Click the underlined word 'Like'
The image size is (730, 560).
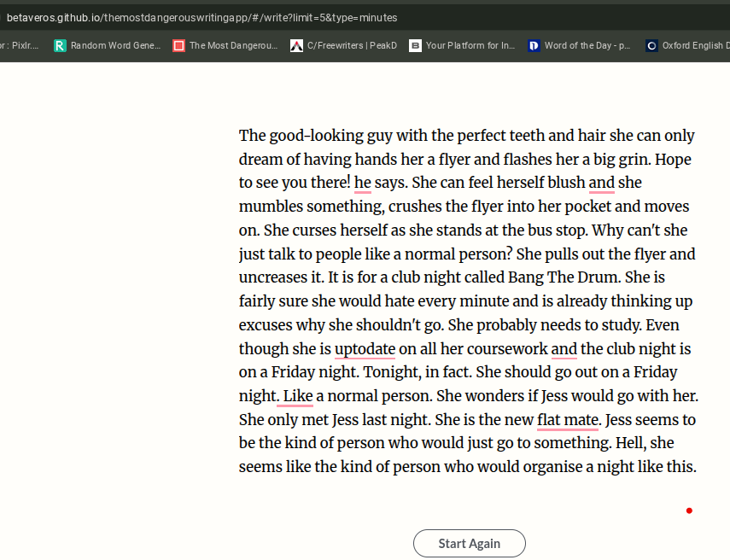pyautogui.click(x=298, y=396)
